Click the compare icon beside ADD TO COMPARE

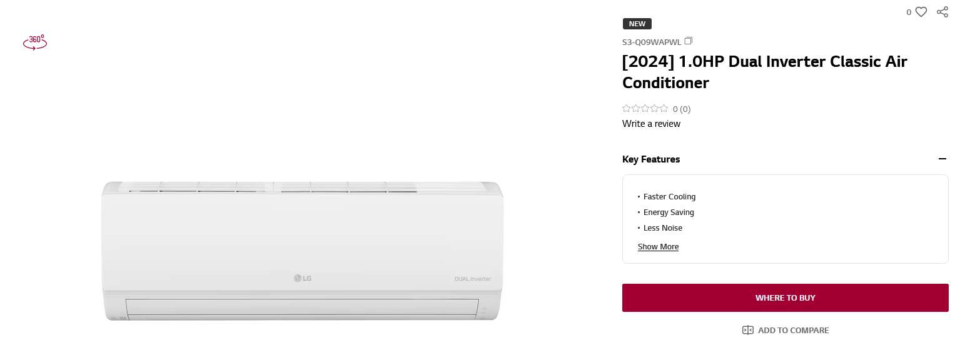[x=748, y=330]
